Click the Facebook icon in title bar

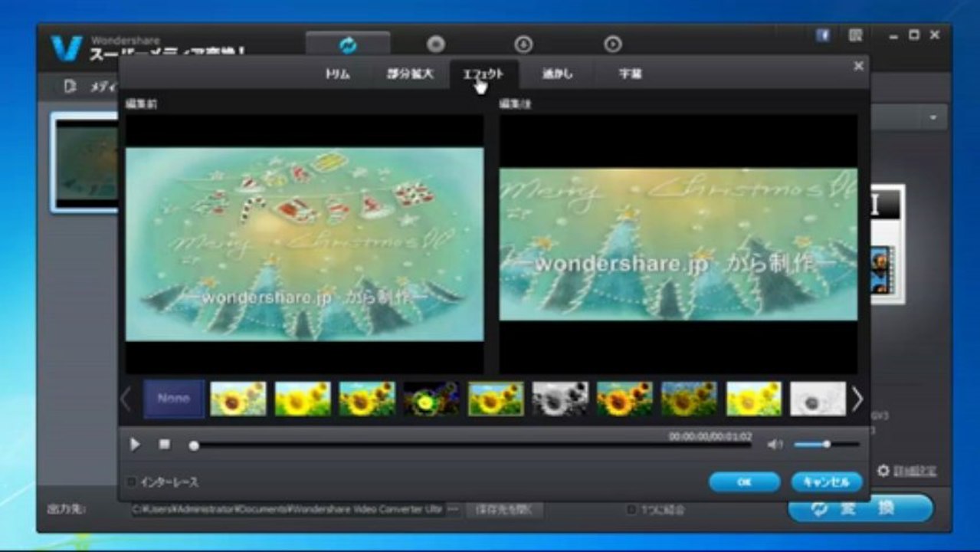coord(823,35)
